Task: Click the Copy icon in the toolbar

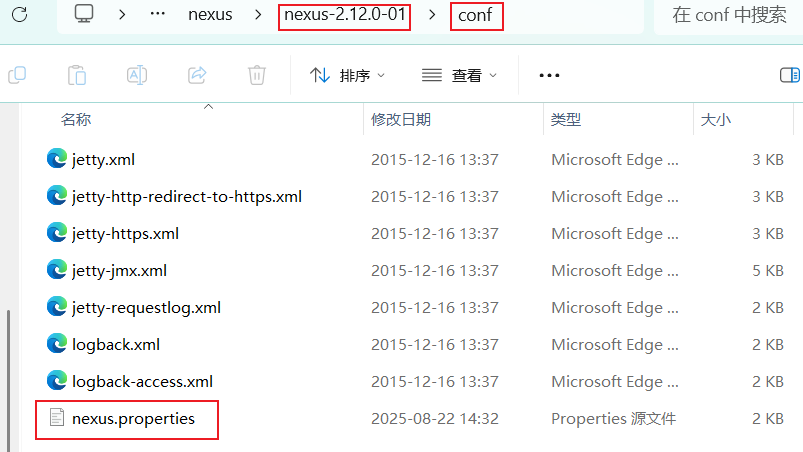Action: (x=17, y=75)
